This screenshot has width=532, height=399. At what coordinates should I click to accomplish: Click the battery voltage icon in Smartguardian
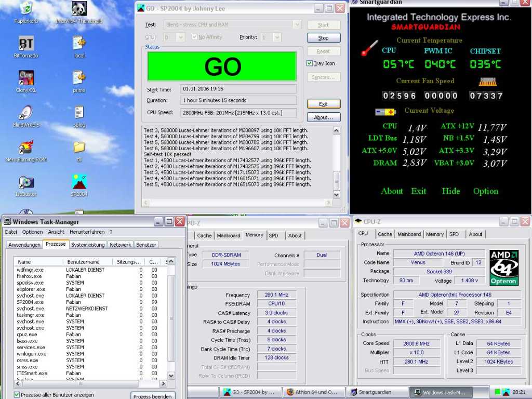(385, 112)
